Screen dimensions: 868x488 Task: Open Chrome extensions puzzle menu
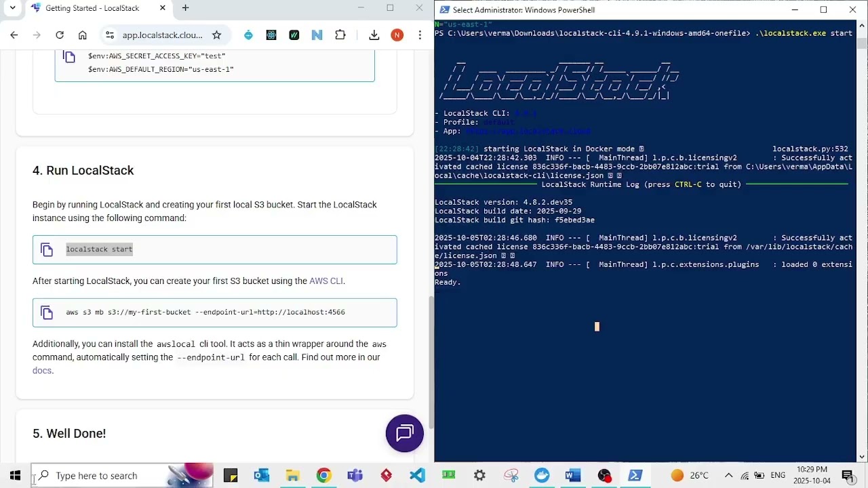point(340,35)
